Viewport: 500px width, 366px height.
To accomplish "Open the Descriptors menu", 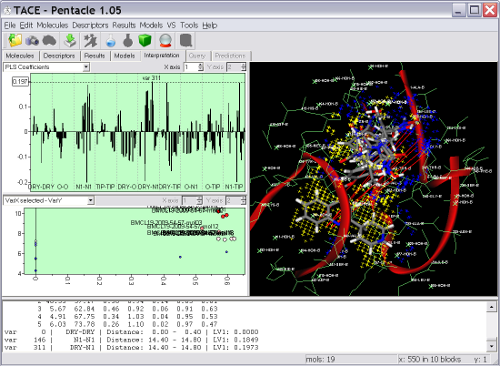I will 90,25.
